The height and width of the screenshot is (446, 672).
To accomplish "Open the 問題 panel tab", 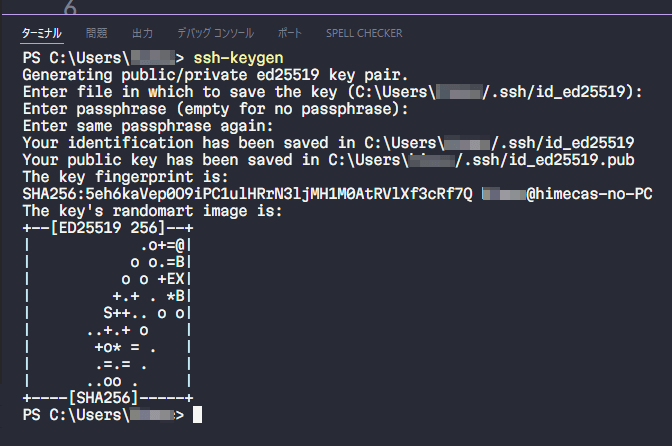I will [97, 33].
